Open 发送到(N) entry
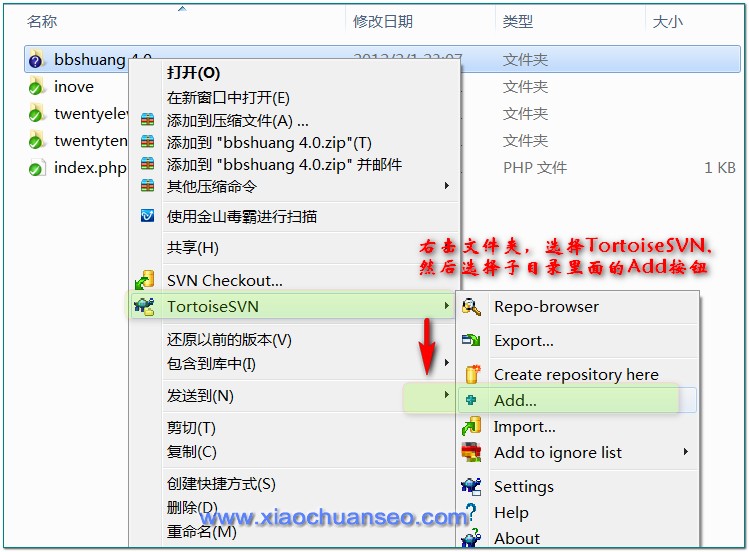 200,396
